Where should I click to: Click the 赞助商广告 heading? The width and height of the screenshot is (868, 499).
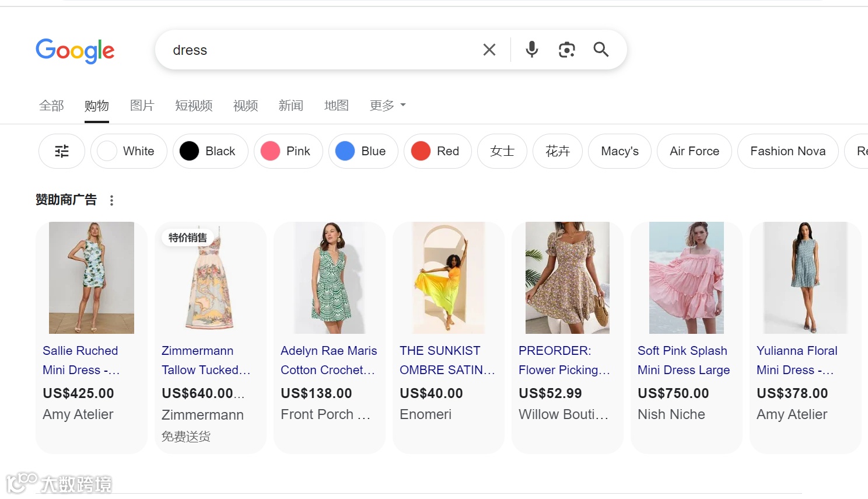pyautogui.click(x=66, y=200)
